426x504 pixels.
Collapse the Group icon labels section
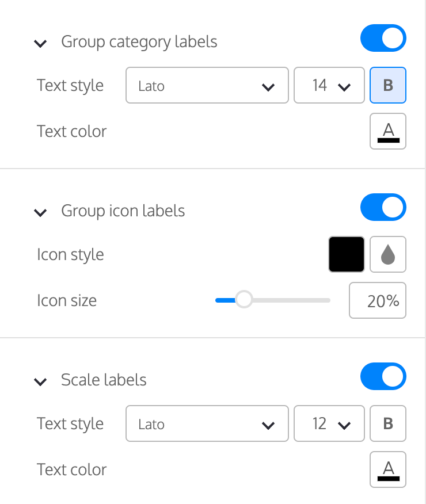point(40,212)
